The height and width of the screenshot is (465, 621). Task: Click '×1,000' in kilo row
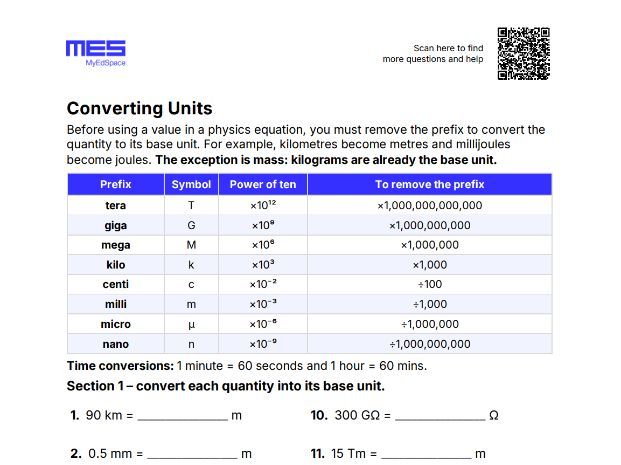430,265
